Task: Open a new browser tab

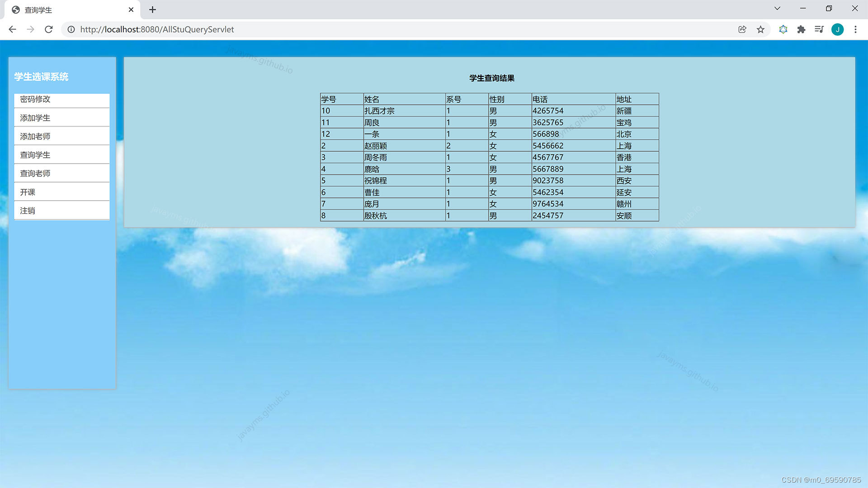Action: click(152, 9)
